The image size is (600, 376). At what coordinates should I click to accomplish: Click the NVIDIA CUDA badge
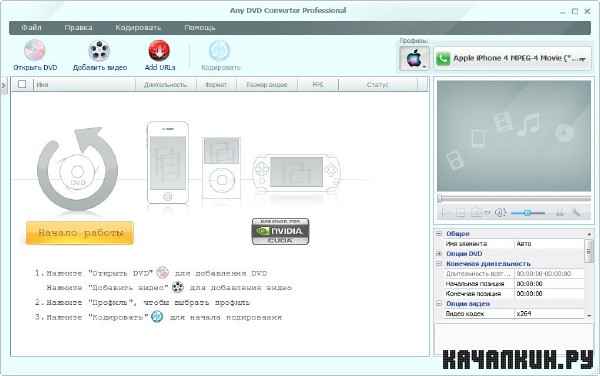click(280, 231)
